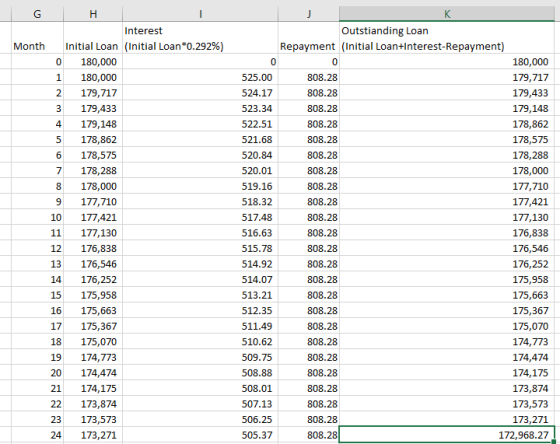Click the Repayment 808.28 in month 10 row
This screenshot has height=444, width=560.
click(x=309, y=217)
